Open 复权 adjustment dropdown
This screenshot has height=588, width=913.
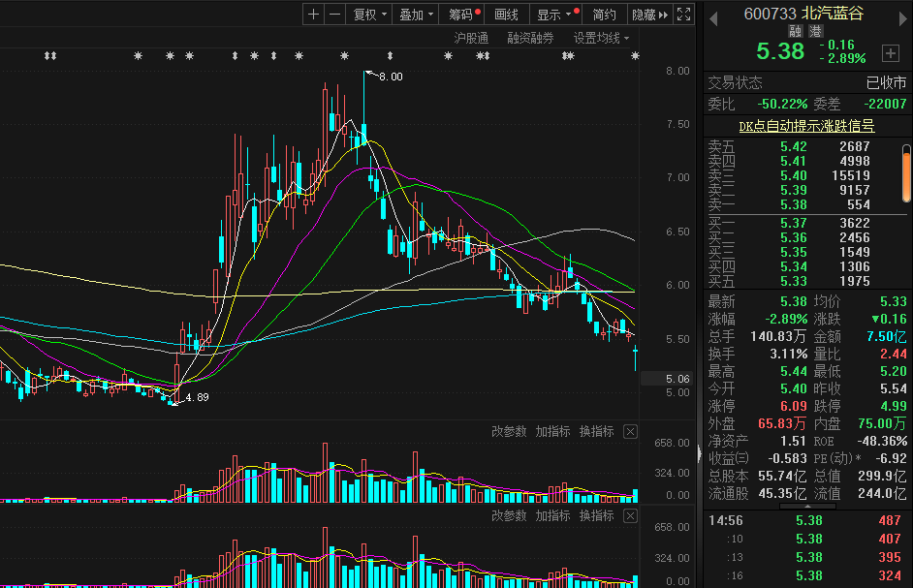coord(369,15)
